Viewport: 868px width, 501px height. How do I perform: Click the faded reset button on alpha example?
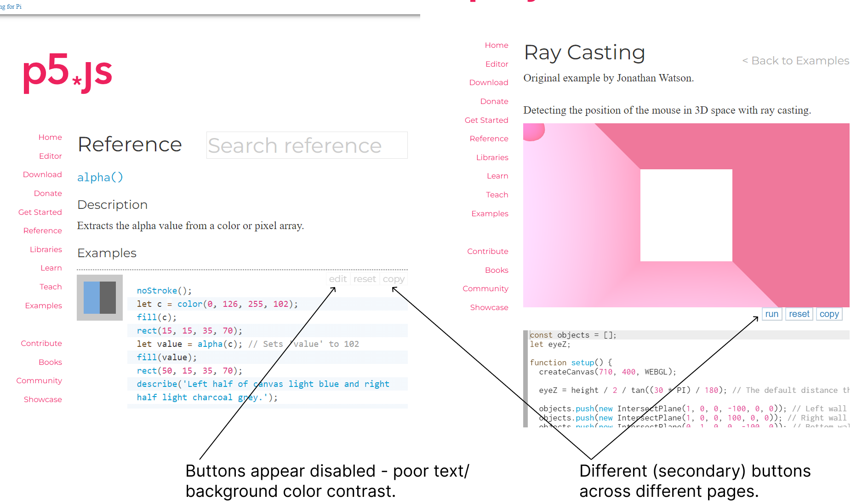pyautogui.click(x=365, y=279)
